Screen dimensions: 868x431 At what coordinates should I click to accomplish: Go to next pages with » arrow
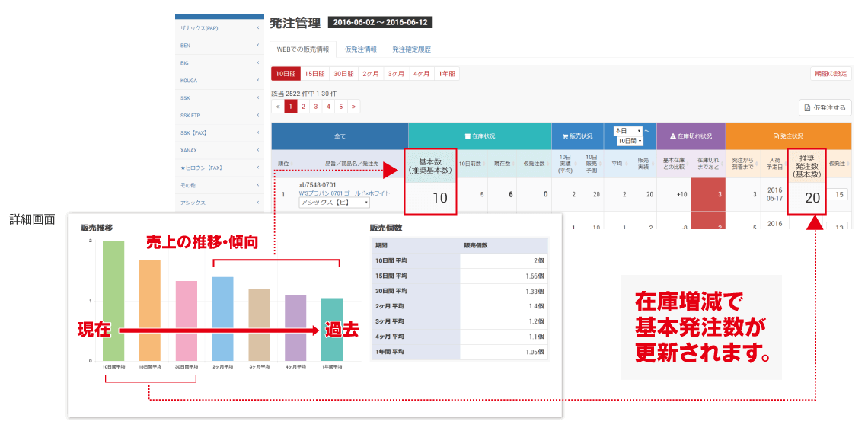tap(354, 107)
